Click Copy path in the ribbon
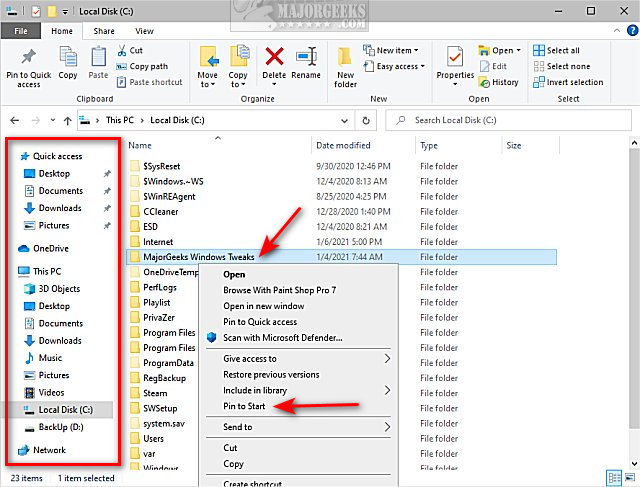 tap(142, 66)
